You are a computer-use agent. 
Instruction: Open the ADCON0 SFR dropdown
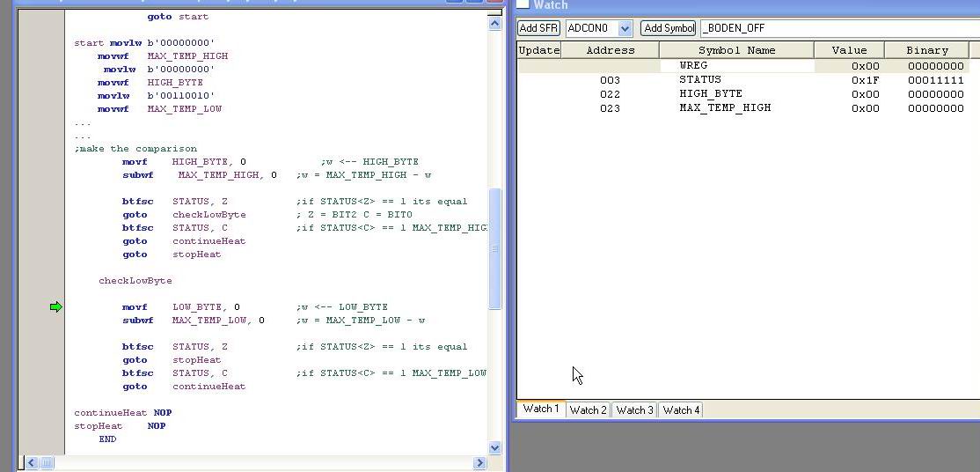(x=625, y=28)
